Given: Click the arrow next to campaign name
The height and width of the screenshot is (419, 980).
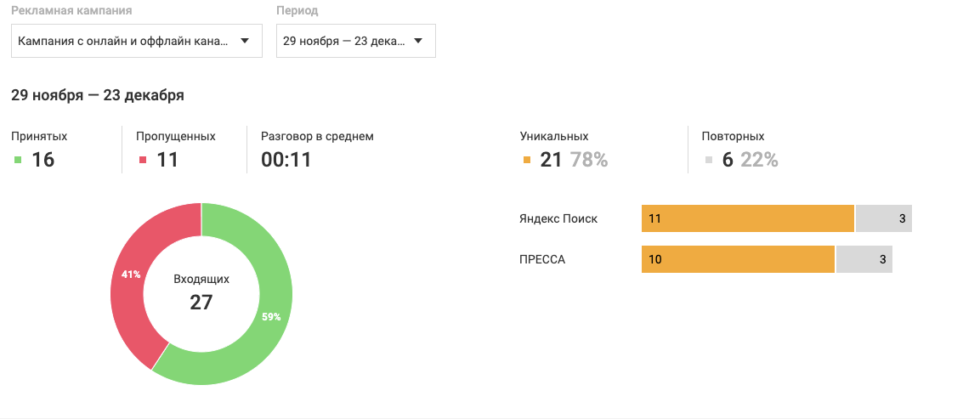Looking at the screenshot, I should pos(245,42).
